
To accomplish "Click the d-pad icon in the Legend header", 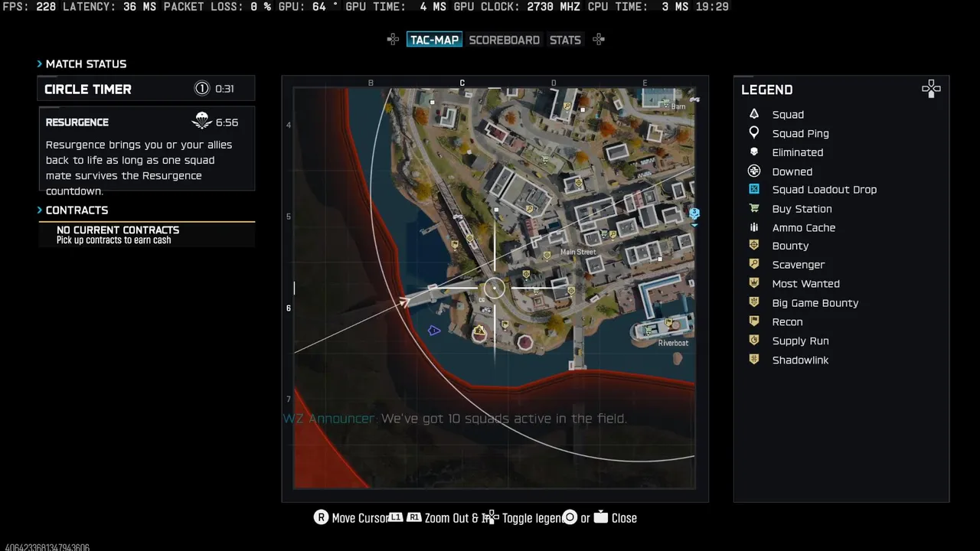I will (x=931, y=90).
